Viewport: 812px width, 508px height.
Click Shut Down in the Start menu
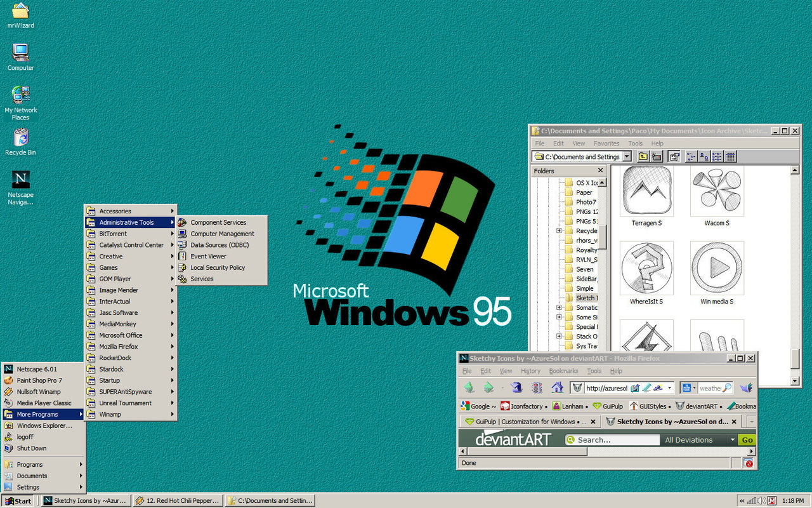(x=43, y=448)
